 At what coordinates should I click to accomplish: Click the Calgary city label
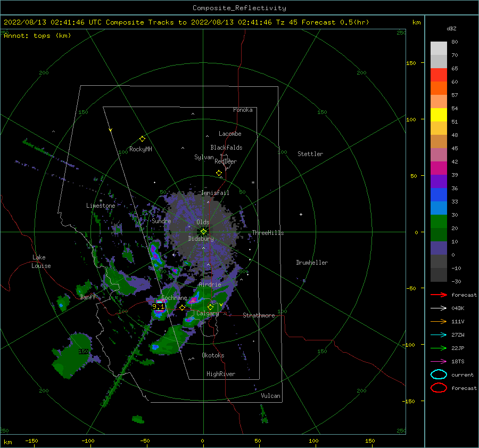click(208, 313)
